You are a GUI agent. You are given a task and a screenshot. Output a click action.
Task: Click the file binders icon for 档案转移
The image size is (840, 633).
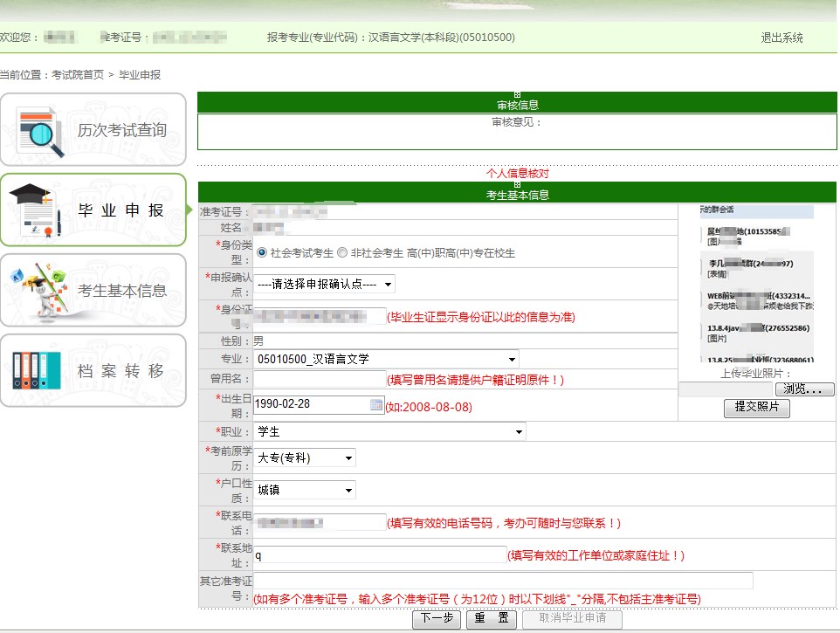click(x=37, y=370)
